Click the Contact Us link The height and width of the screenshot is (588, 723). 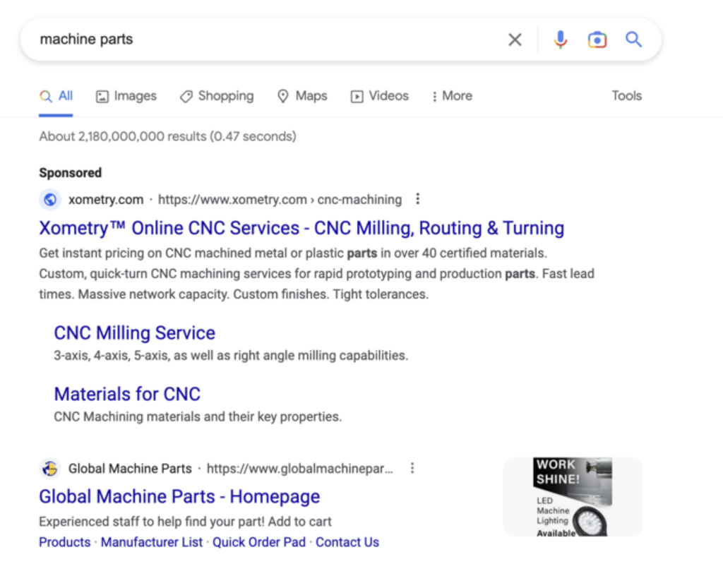point(347,542)
